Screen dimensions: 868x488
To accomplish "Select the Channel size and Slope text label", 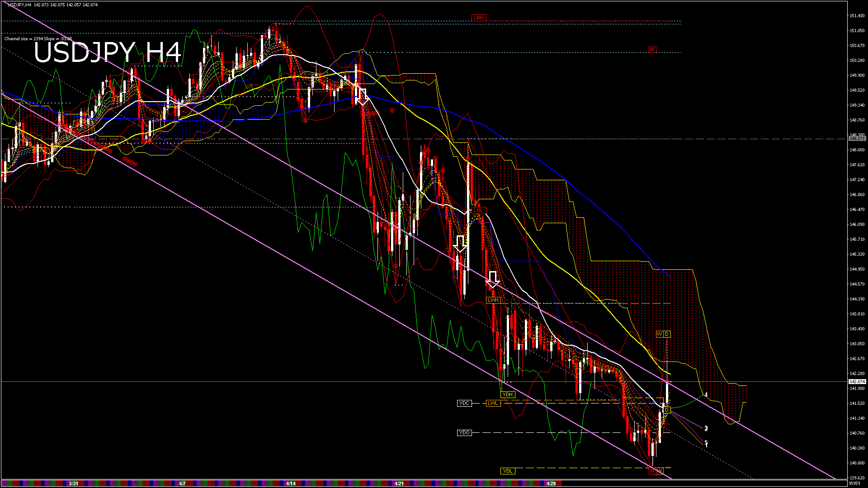I will [38, 39].
